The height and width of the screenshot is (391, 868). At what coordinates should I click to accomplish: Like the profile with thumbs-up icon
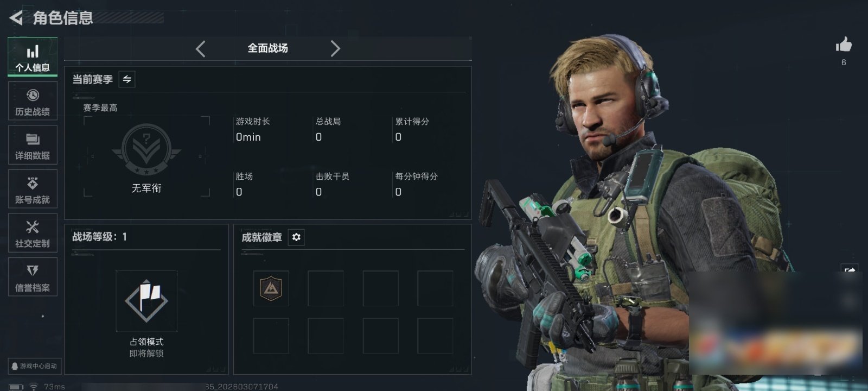click(x=844, y=45)
